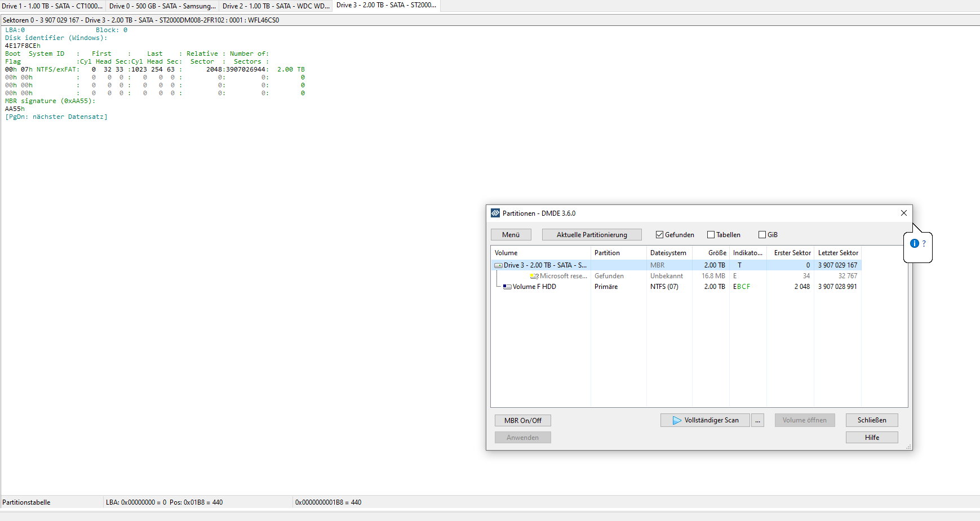Select the Microsoft reserved partition row

(676, 276)
